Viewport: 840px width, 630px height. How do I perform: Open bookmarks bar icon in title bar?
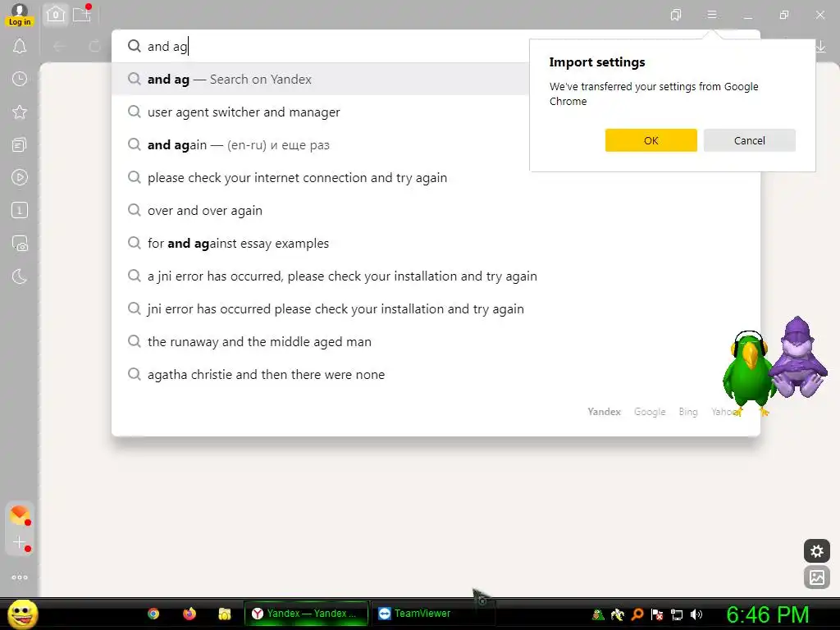676,15
